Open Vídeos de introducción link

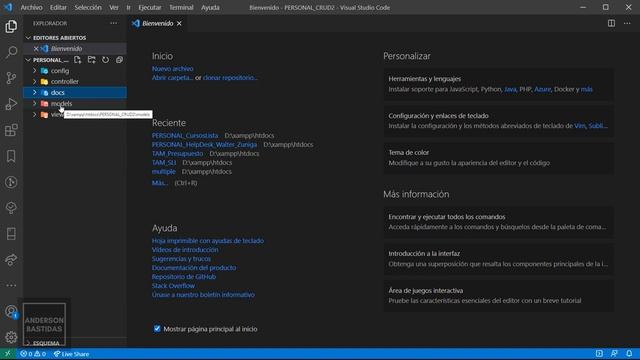[x=185, y=250]
